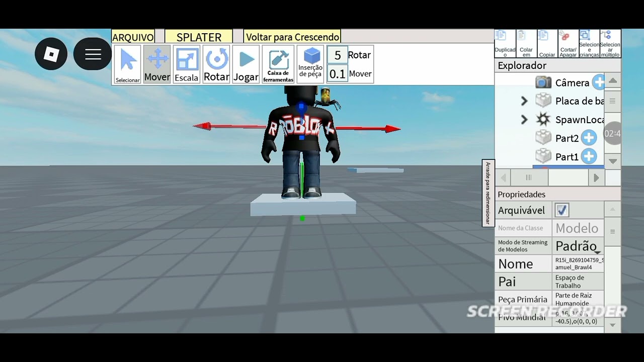The width and height of the screenshot is (644, 362).
Task: Add child to Part1 with plus button
Action: point(589,156)
